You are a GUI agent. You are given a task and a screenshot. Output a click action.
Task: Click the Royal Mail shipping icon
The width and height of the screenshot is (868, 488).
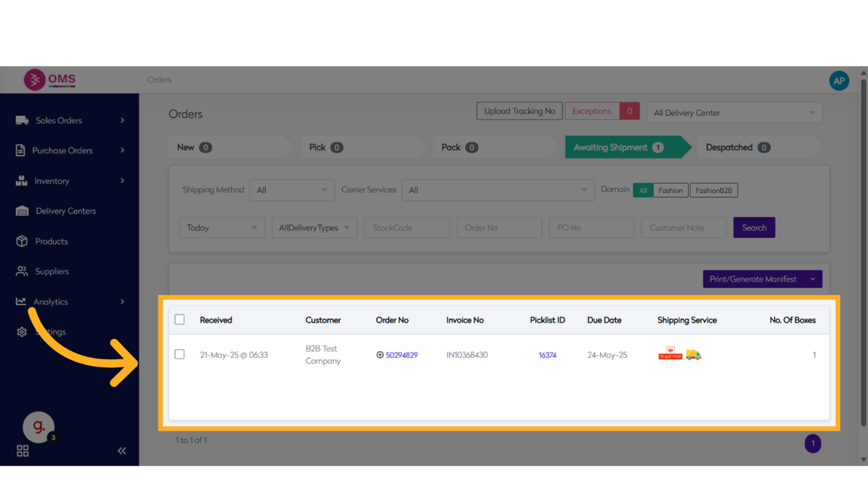tap(670, 355)
